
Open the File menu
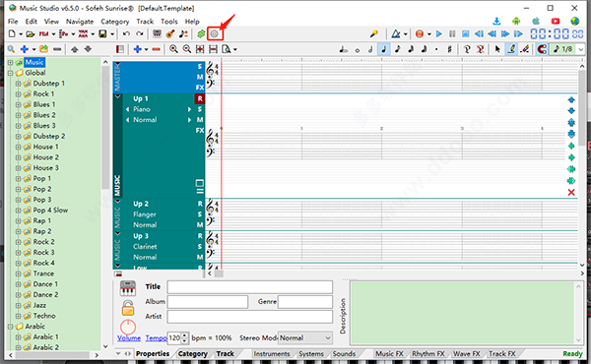click(x=13, y=22)
